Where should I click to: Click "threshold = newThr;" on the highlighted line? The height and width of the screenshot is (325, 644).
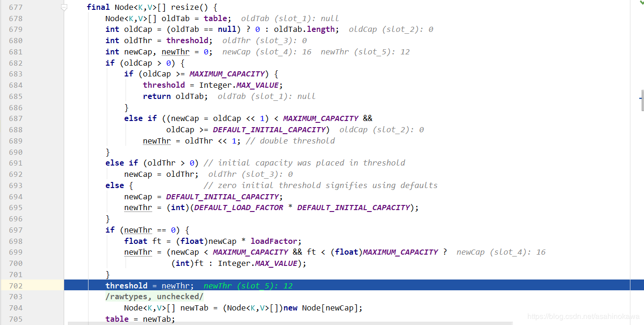[149, 286]
